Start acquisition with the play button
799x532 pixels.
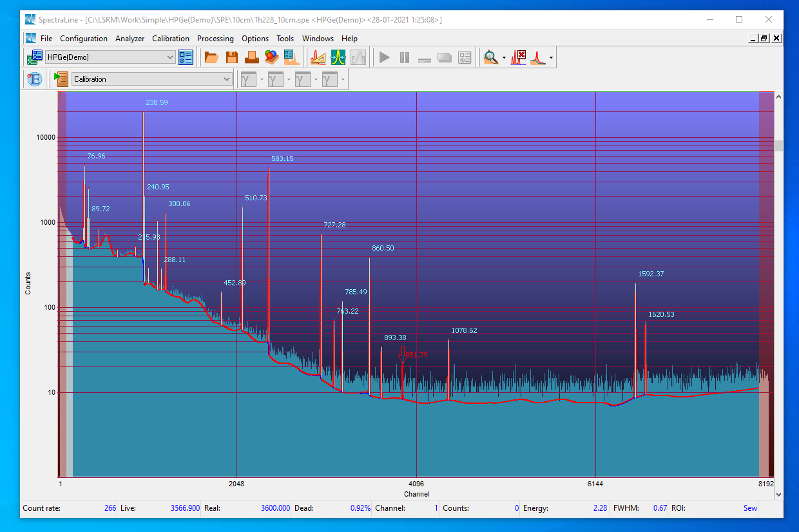(385, 57)
